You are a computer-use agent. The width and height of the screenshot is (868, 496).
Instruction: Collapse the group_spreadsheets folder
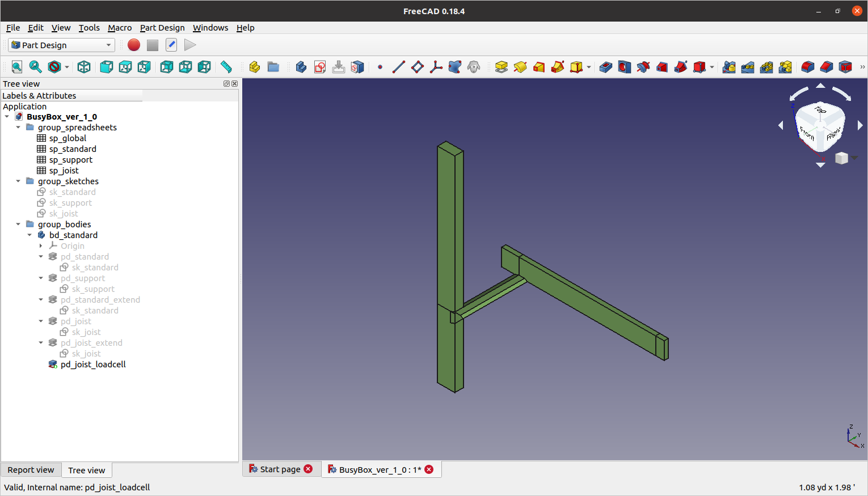18,128
